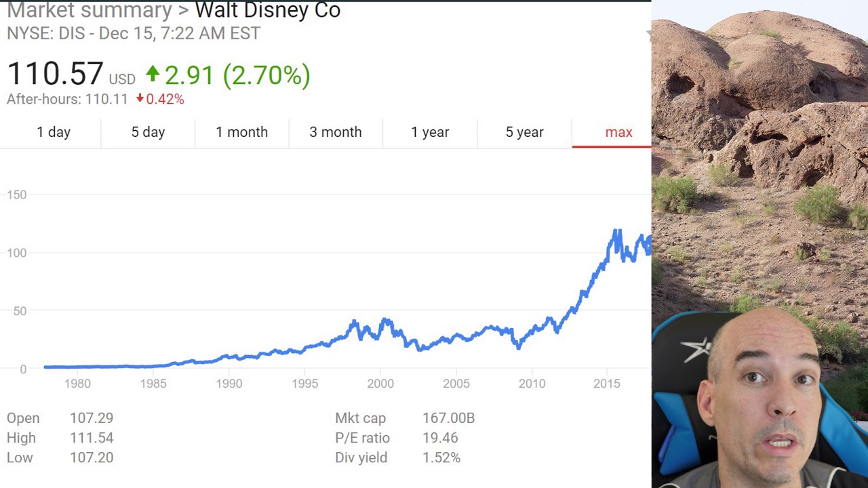Show the 1 year chart
Viewport: 868px width, 488px height.
click(430, 132)
